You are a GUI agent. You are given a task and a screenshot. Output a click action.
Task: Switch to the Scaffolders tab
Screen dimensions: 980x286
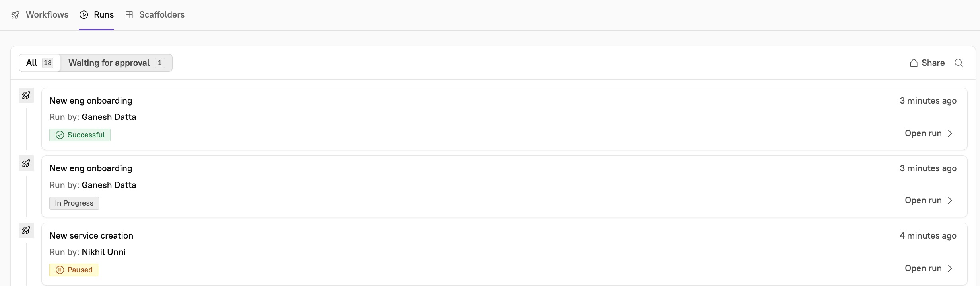(161, 15)
